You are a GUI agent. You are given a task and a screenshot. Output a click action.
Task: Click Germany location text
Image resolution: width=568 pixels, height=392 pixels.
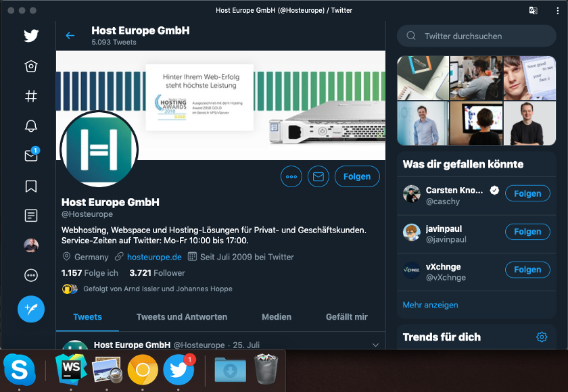coord(91,257)
